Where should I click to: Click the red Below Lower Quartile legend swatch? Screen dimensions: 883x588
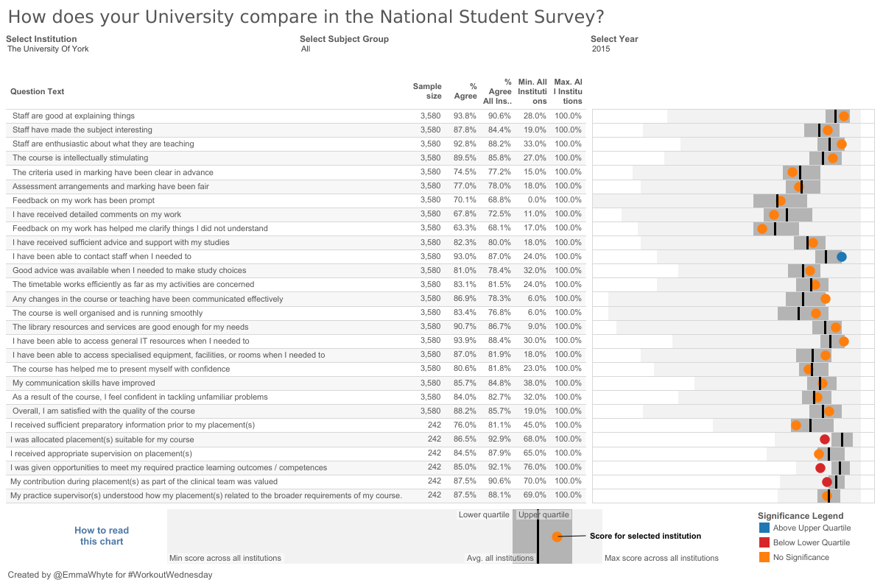click(764, 542)
